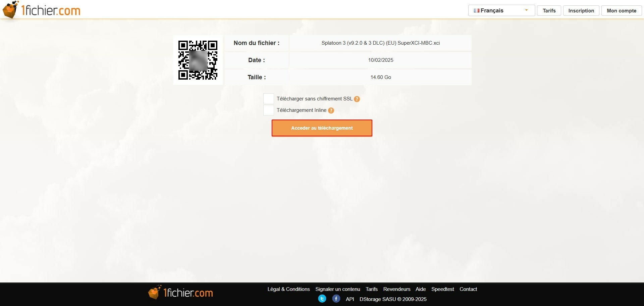The height and width of the screenshot is (306, 644).
Task: Click the date value 10/02/2025
Action: point(381,60)
